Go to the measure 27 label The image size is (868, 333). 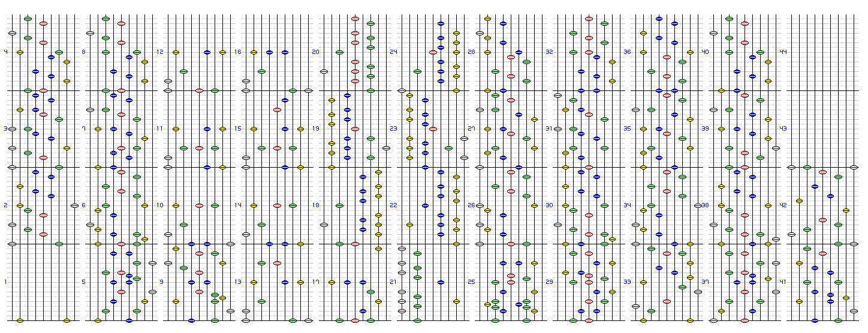coord(471,129)
